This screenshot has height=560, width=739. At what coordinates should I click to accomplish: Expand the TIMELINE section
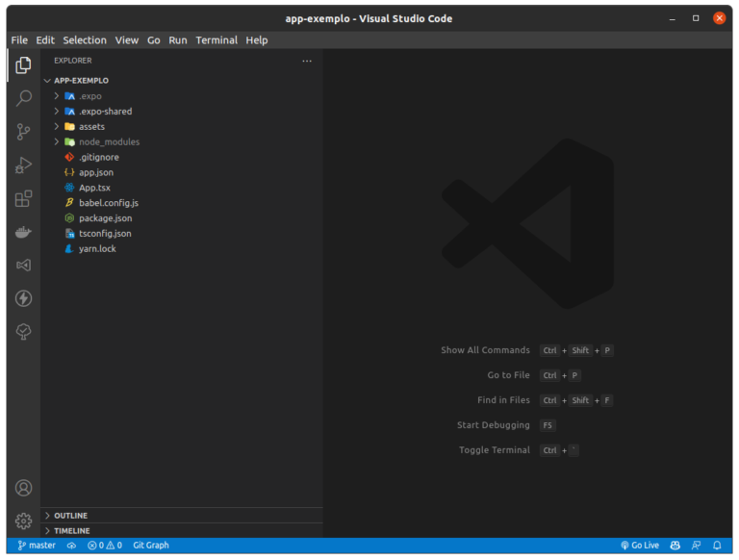[71, 530]
